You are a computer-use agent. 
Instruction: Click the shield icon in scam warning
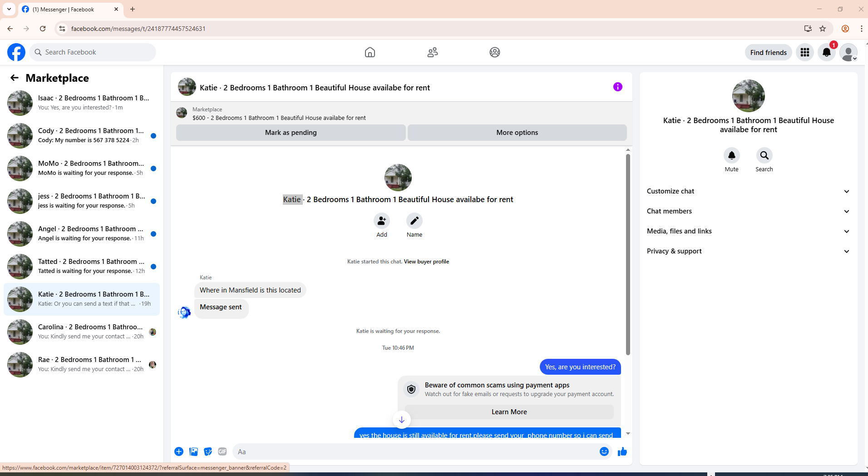pos(411,389)
